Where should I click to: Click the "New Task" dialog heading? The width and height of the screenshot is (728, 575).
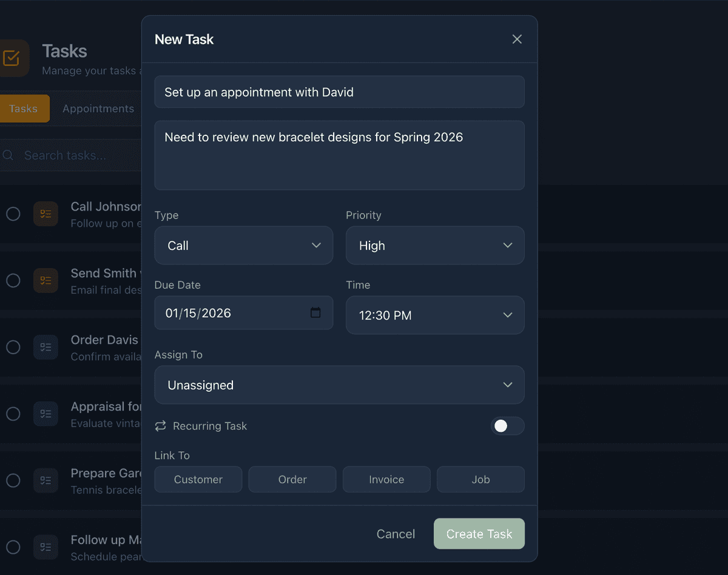[x=184, y=39]
